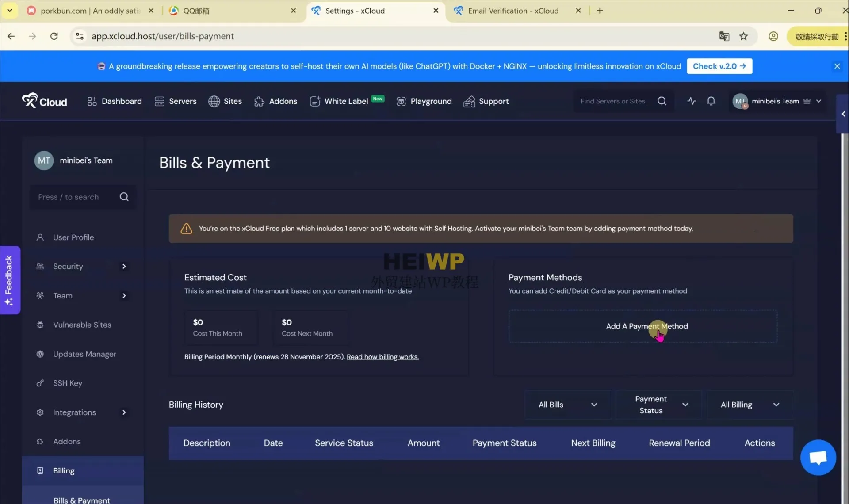Screen dimensions: 849x504
Task: Open the Payment Status filter dropdown
Action: pos(658,405)
